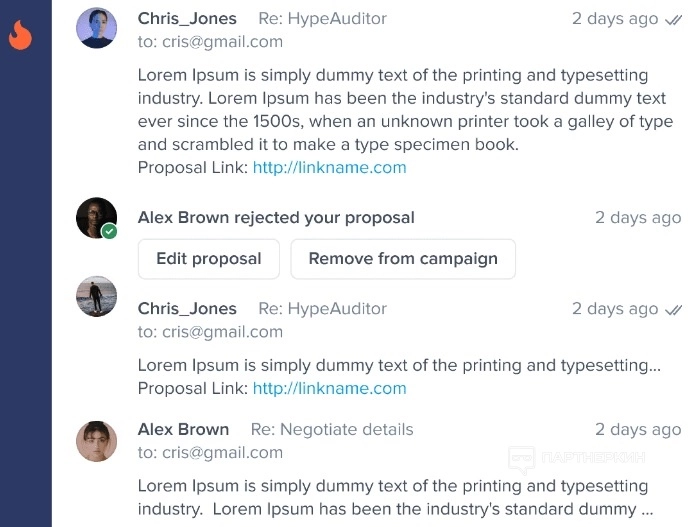Click Edit proposal button

pos(209,258)
